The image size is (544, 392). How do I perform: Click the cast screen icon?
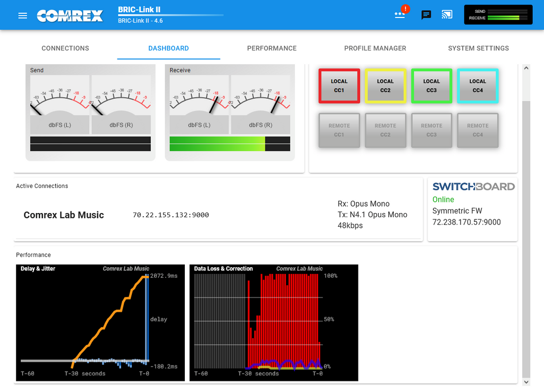447,15
